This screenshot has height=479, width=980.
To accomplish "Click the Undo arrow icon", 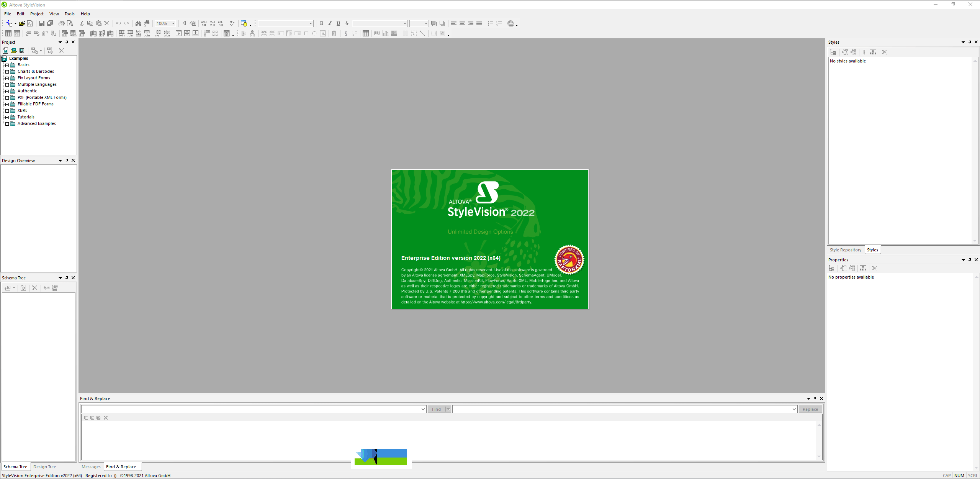I will pos(118,23).
